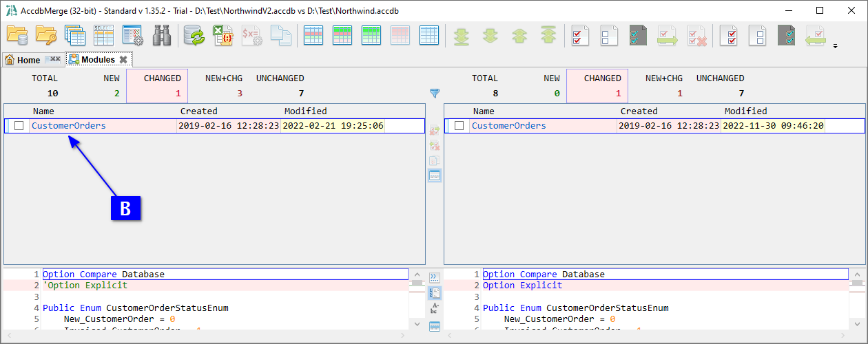Sort left list by Modified column

coord(306,111)
